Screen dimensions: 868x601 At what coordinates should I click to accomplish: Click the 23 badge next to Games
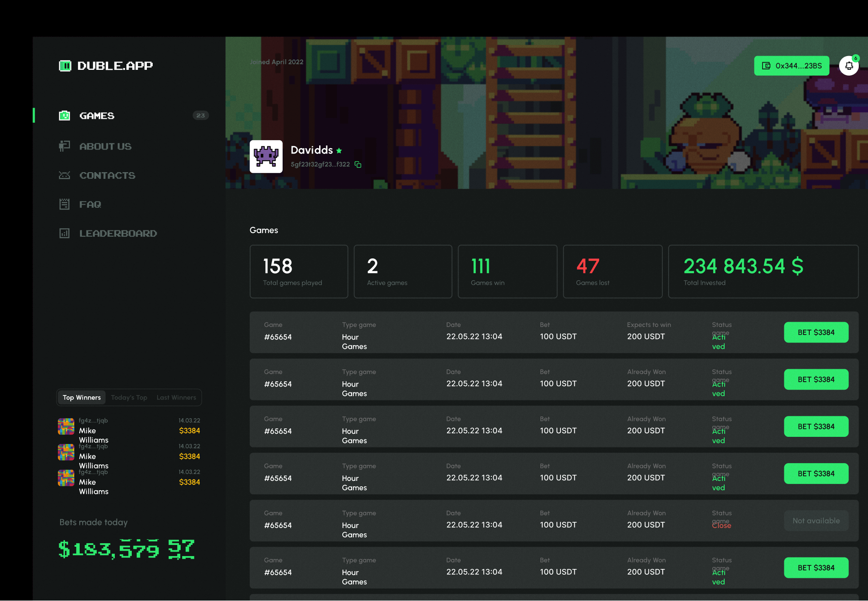click(x=200, y=116)
